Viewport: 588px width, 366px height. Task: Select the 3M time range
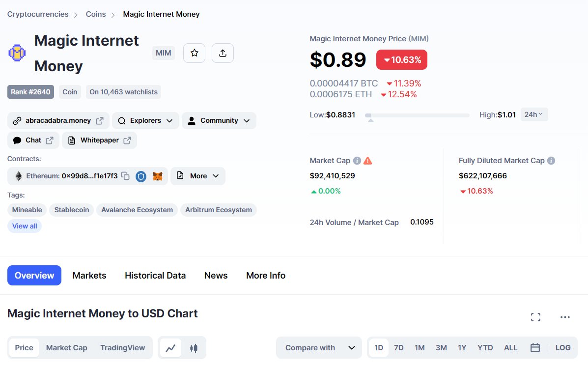[442, 348]
